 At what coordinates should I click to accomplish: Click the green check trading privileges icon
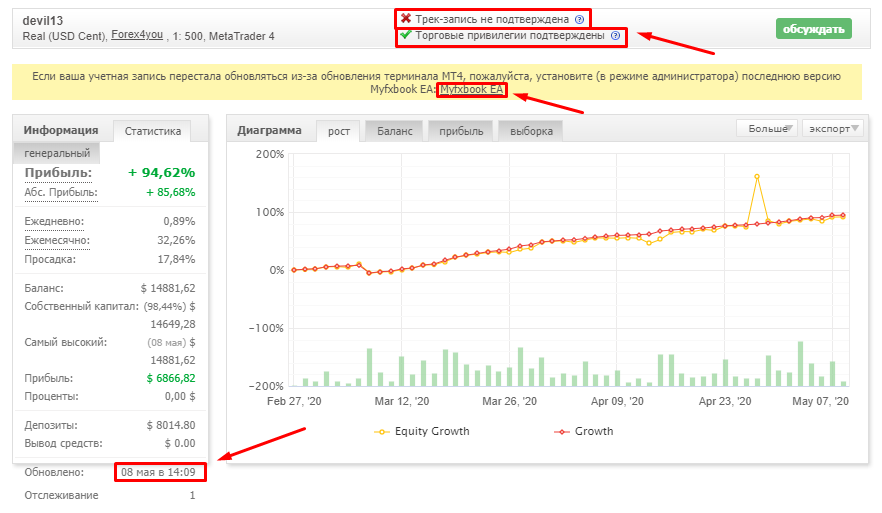(406, 35)
